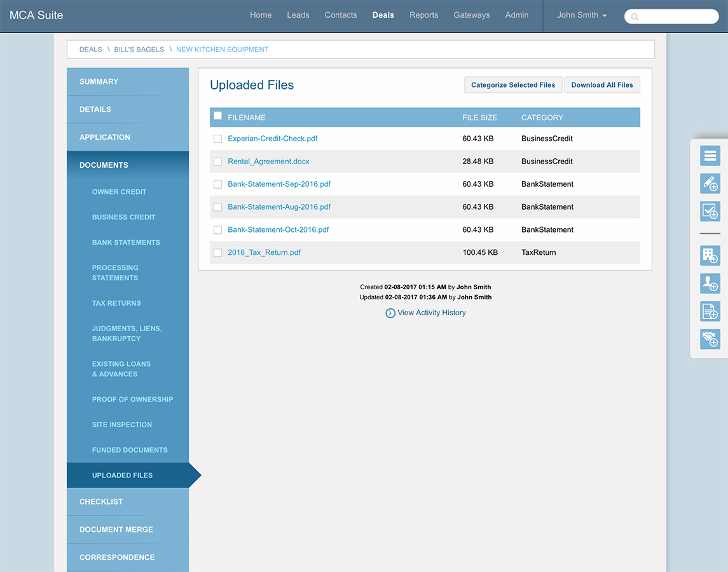Click the add company building icon

(710, 255)
